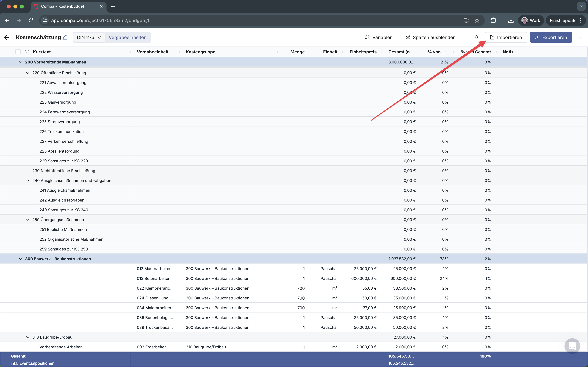Tick the select-all checkbox in header
Viewport: 588px width, 367px height.
[x=18, y=52]
